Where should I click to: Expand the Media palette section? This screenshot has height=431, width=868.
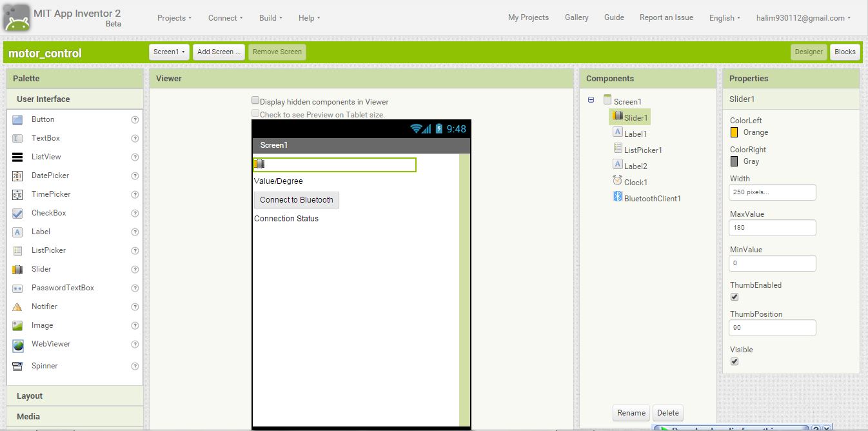75,417
